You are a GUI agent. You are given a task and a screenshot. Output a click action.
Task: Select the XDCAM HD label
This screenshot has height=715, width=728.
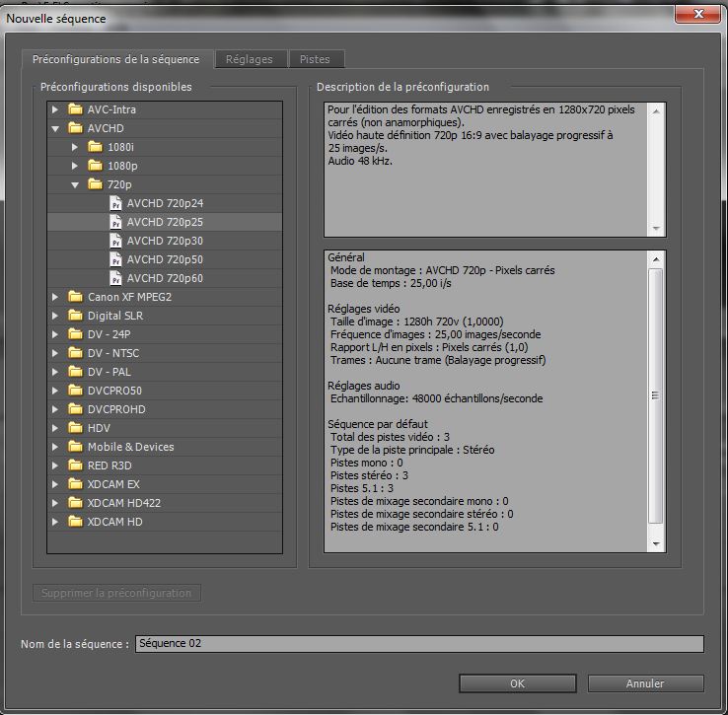pyautogui.click(x=114, y=522)
